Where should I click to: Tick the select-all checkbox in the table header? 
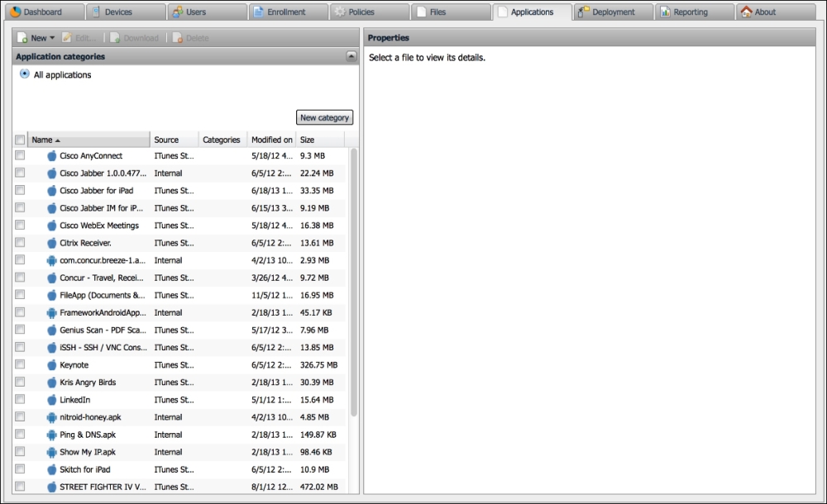point(20,140)
